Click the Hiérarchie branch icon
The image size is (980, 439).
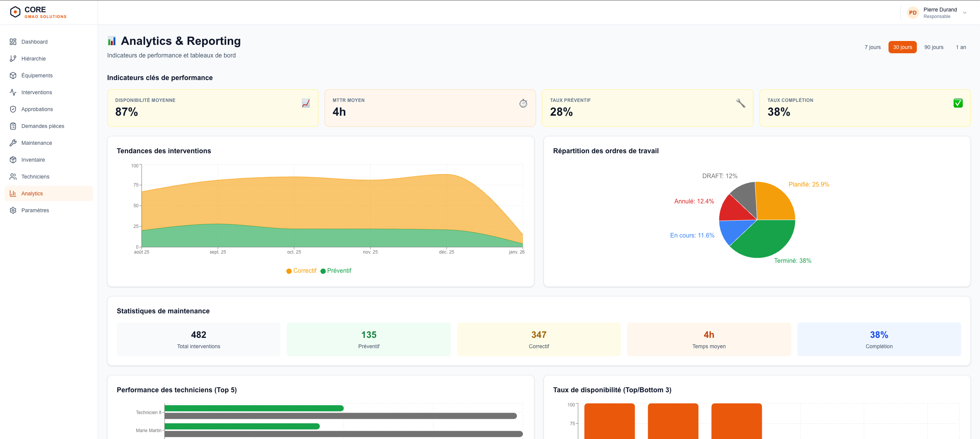(13, 59)
